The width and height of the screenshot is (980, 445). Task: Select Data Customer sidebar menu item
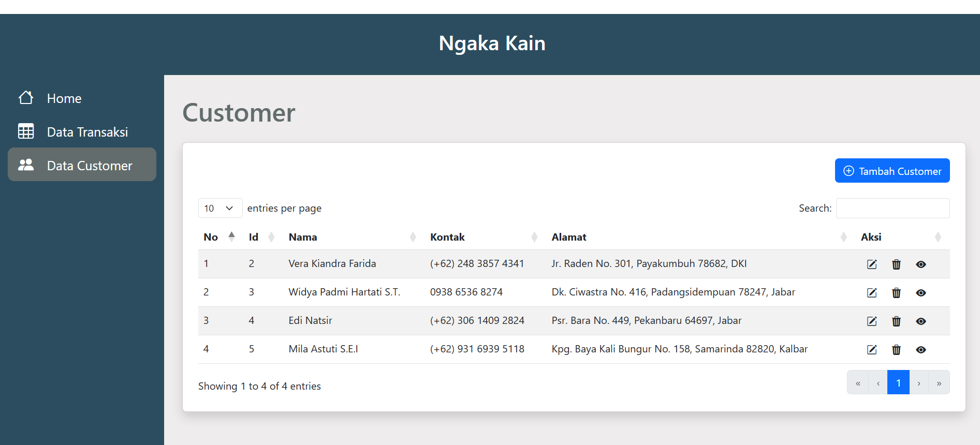[x=82, y=165]
